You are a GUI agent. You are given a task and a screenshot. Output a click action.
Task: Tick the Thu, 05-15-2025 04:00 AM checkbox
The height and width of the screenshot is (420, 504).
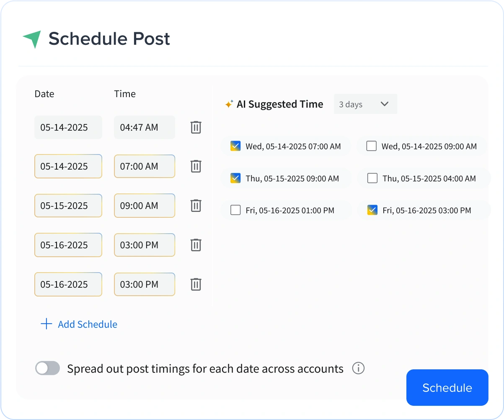pyautogui.click(x=372, y=178)
